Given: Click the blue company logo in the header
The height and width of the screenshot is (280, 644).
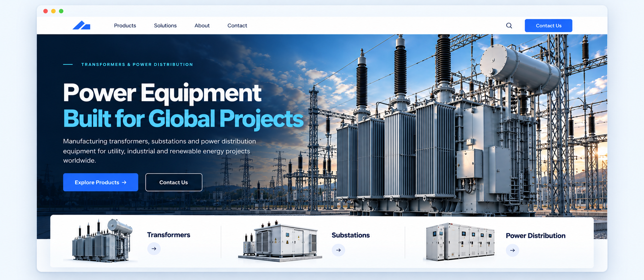Looking at the screenshot, I should (81, 25).
